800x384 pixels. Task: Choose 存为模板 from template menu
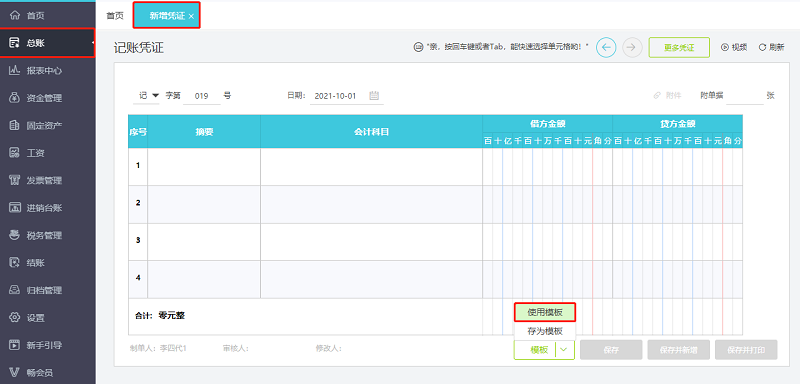coord(545,331)
